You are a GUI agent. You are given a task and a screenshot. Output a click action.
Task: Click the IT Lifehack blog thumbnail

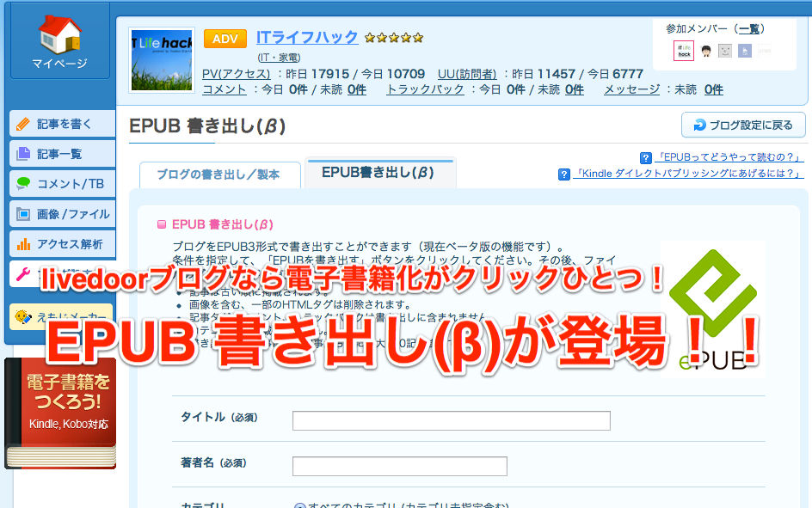162,59
